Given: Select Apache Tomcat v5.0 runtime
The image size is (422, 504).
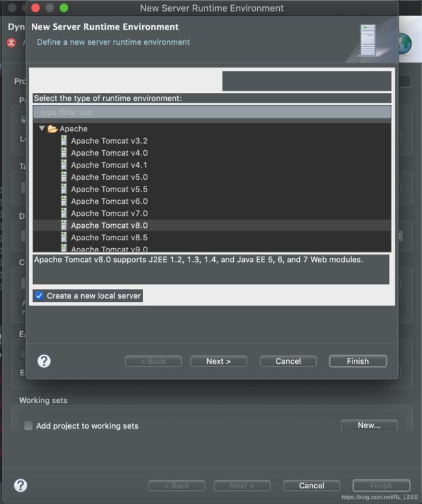Looking at the screenshot, I should click(x=109, y=177).
